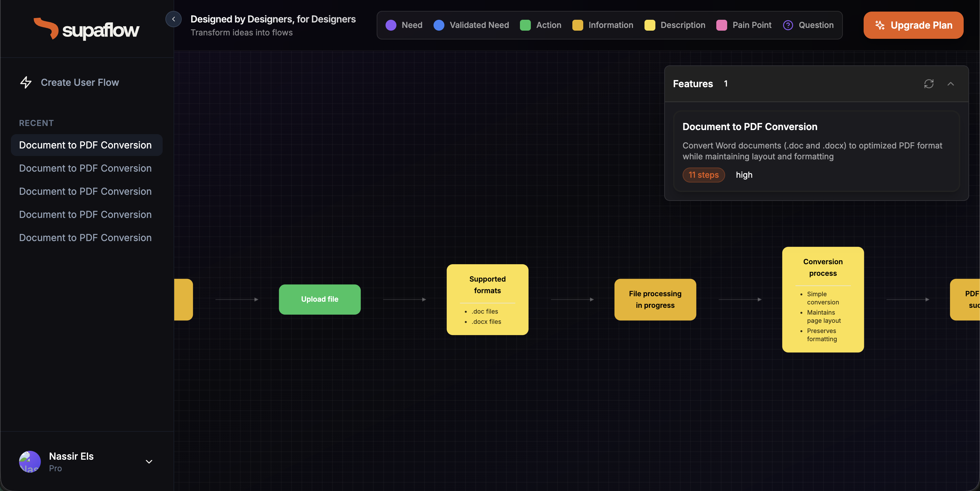
Task: Click the sparkles icon on Upgrade Plan
Action: click(880, 25)
